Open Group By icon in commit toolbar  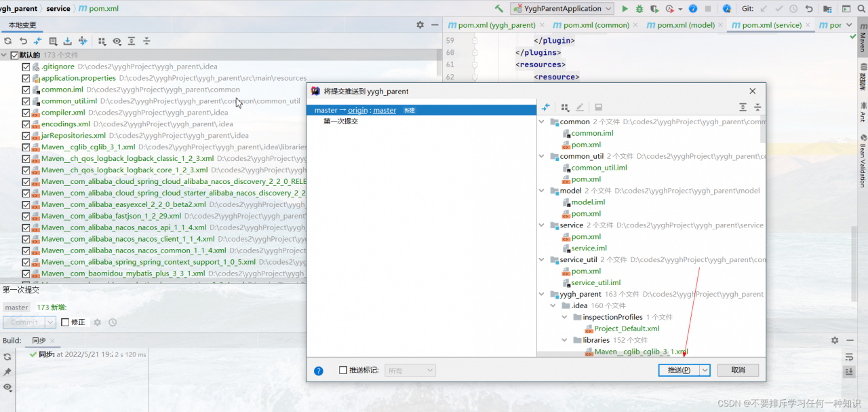coord(102,41)
